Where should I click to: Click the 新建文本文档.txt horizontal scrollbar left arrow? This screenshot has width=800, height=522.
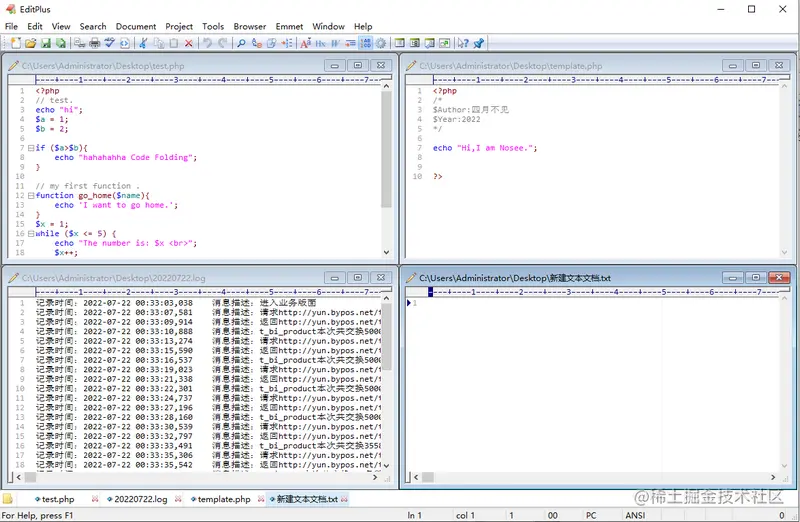click(x=416, y=477)
